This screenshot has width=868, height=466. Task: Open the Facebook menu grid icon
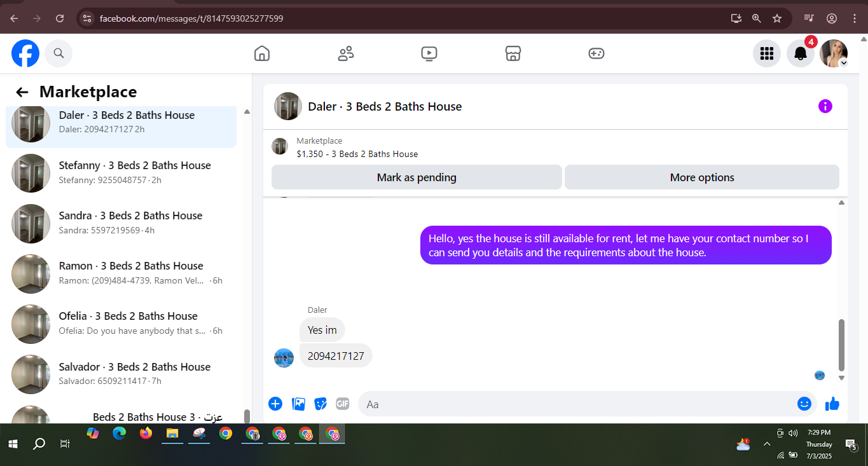[767, 53]
